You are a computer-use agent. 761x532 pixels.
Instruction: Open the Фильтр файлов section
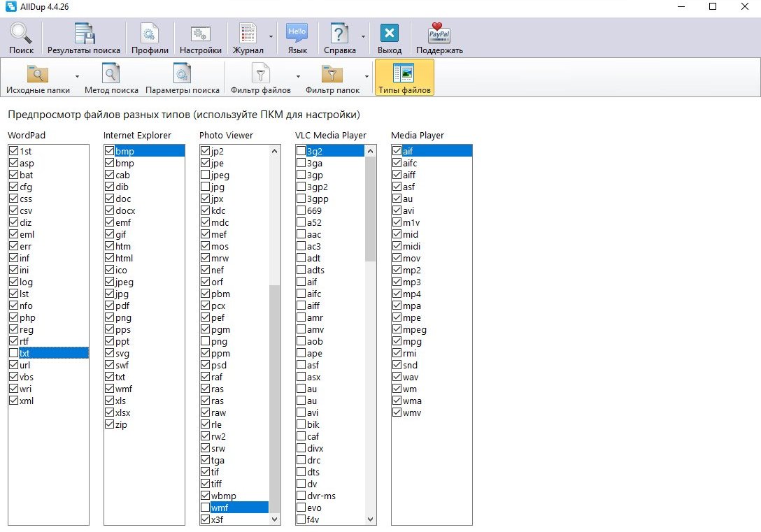(261, 78)
